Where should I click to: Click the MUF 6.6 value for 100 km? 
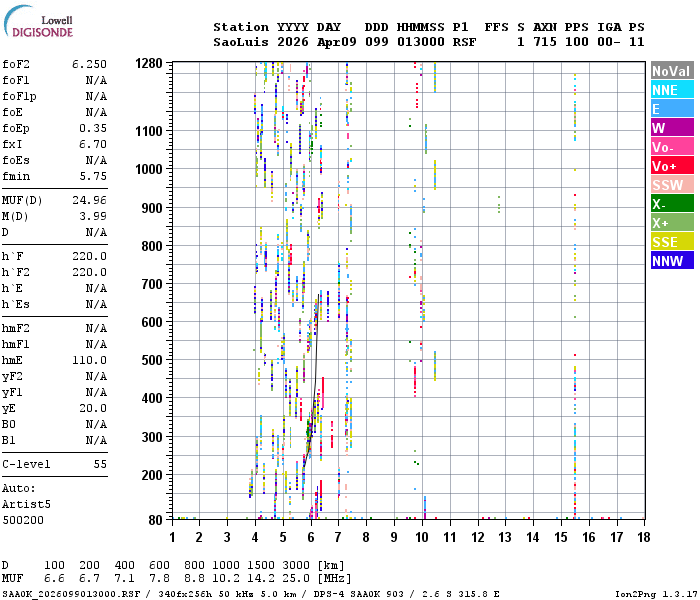coord(54,579)
